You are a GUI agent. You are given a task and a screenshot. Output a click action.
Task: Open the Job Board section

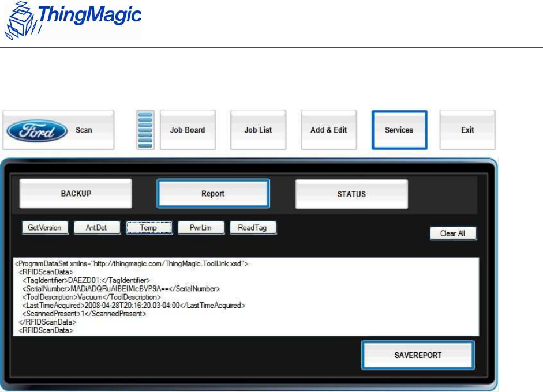(x=188, y=130)
